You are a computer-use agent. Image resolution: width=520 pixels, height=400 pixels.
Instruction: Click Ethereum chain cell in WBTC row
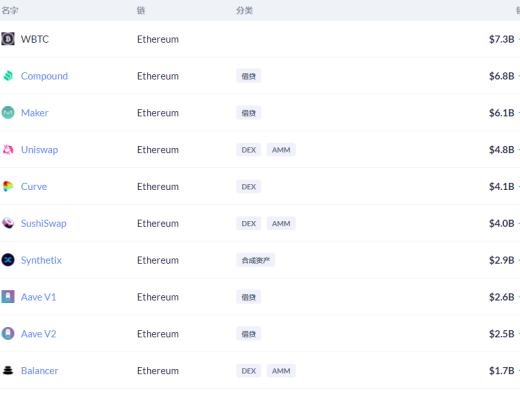[x=158, y=39]
